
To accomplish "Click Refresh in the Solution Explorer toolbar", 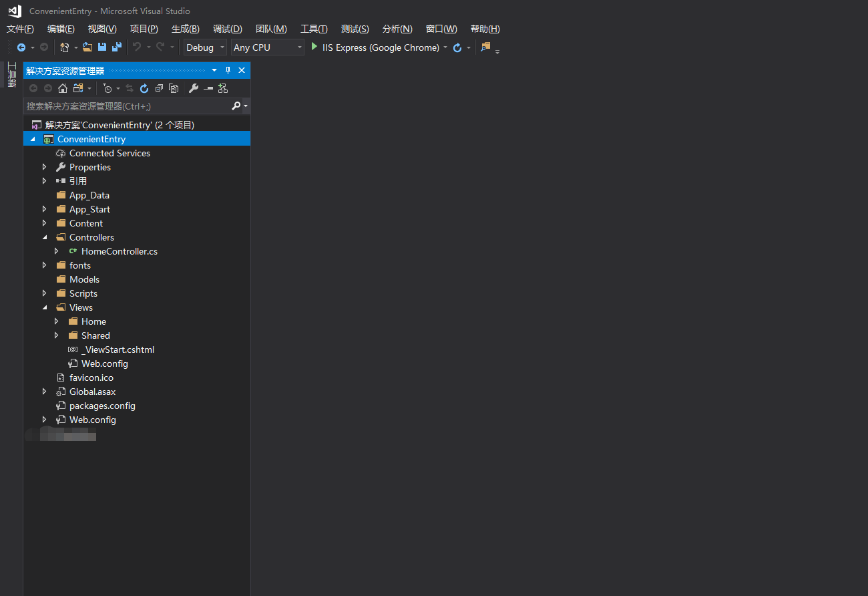I will pyautogui.click(x=144, y=88).
